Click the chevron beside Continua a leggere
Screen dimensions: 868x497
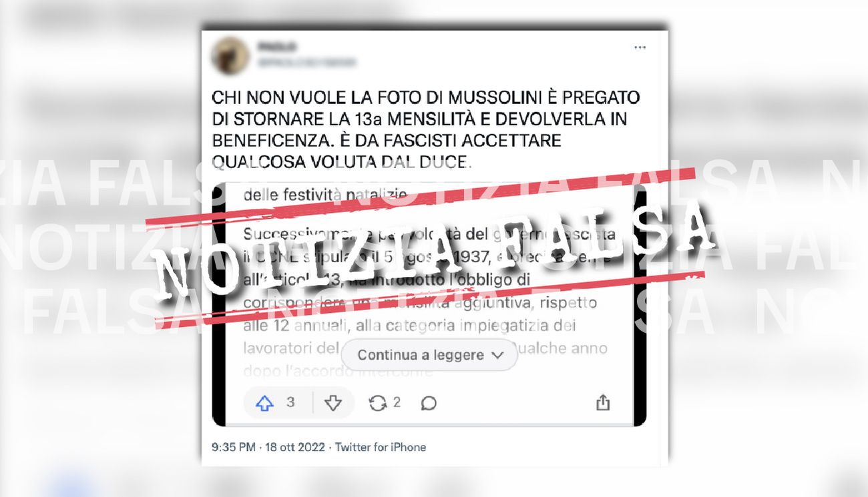pos(497,355)
